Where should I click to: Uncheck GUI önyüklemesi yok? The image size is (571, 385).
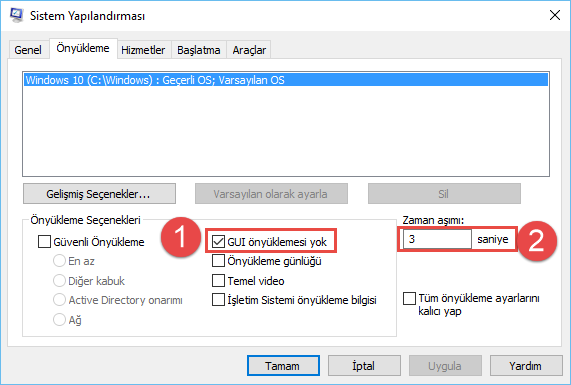[218, 241]
